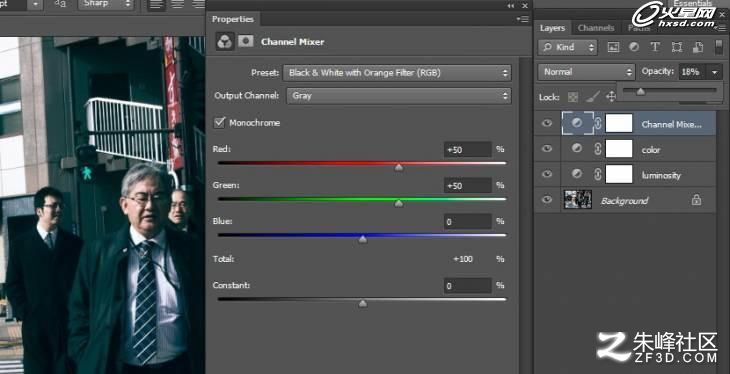Filter layers by smart object icon
The image size is (730, 374).
[x=697, y=47]
